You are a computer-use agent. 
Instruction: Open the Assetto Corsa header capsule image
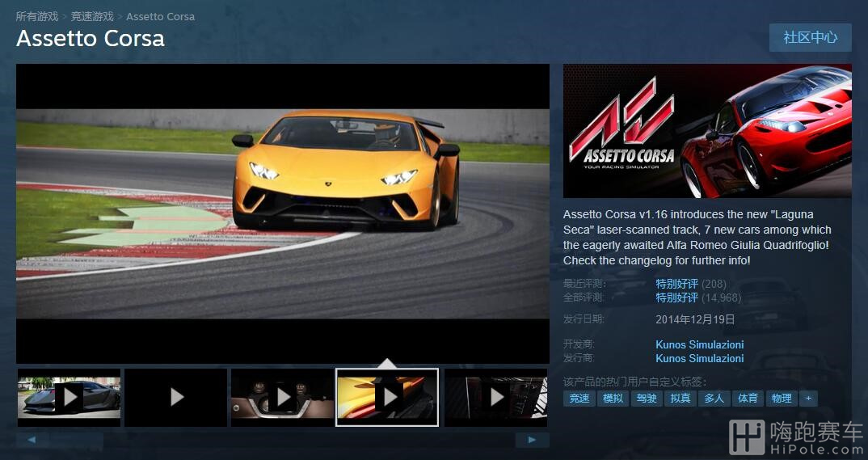[707, 131]
